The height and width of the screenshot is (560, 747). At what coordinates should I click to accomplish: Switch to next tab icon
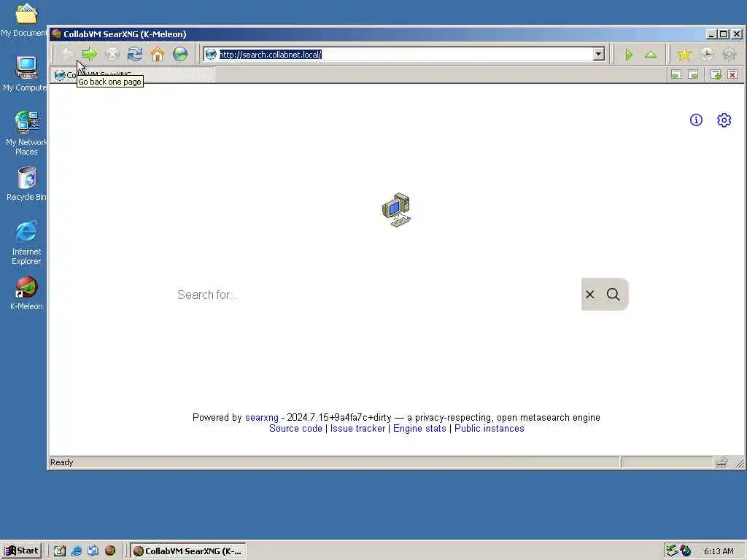pos(693,75)
